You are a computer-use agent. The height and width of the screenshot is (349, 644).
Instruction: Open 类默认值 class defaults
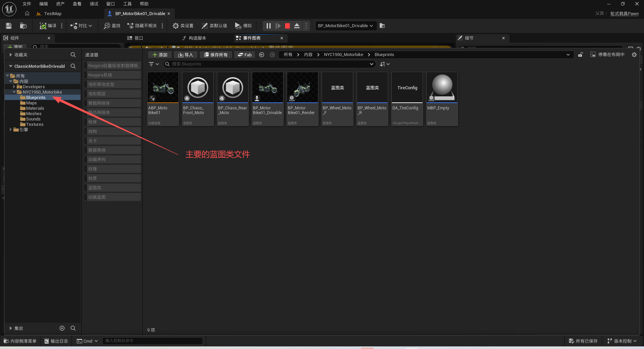[214, 26]
